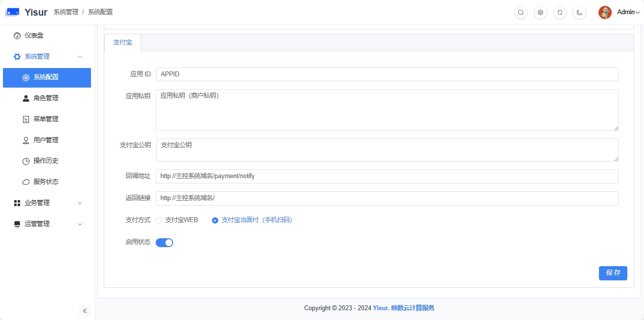The height and width of the screenshot is (320, 644).
Task: Click the 服务状态 cloud icon in sidebar
Action: 25,182
